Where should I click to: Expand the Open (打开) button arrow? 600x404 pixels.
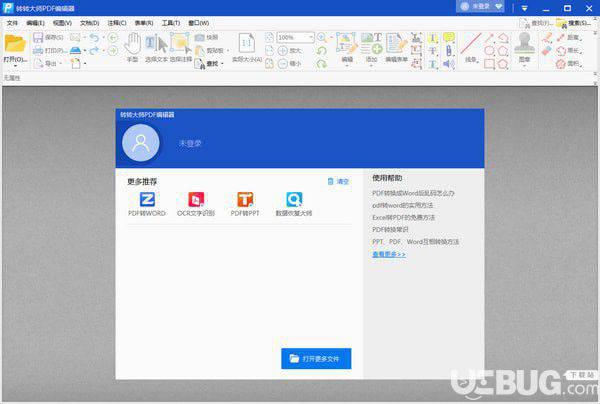[x=15, y=66]
